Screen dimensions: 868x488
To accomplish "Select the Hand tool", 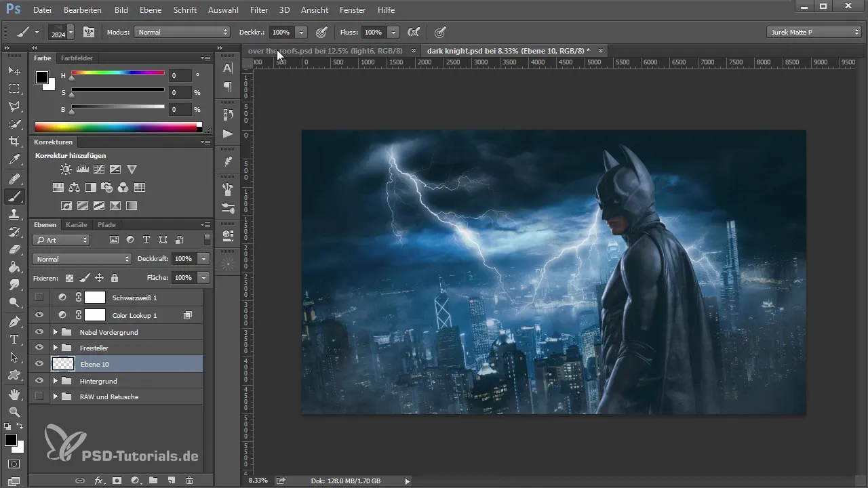I will point(14,394).
